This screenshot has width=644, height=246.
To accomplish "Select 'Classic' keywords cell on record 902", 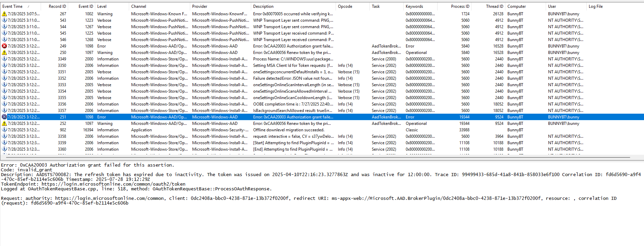I will pos(412,130).
